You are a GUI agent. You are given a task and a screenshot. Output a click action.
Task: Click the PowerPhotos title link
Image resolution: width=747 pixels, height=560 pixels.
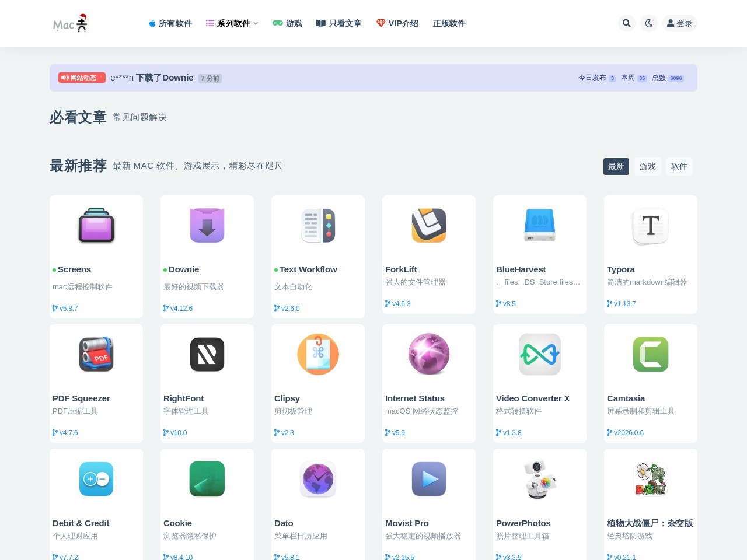(x=523, y=523)
